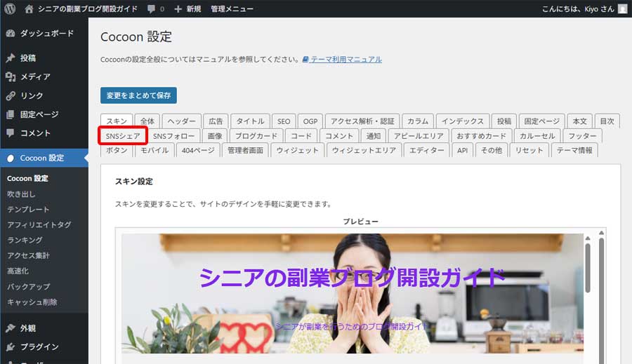
Task: Open 高速化 submenu item
Action: click(x=18, y=271)
